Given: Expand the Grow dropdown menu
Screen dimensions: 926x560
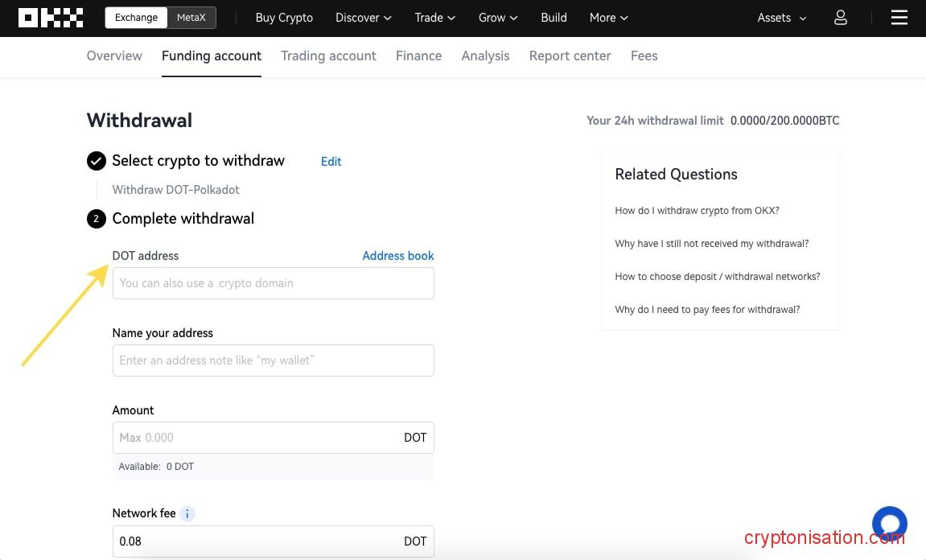Looking at the screenshot, I should pyautogui.click(x=498, y=18).
